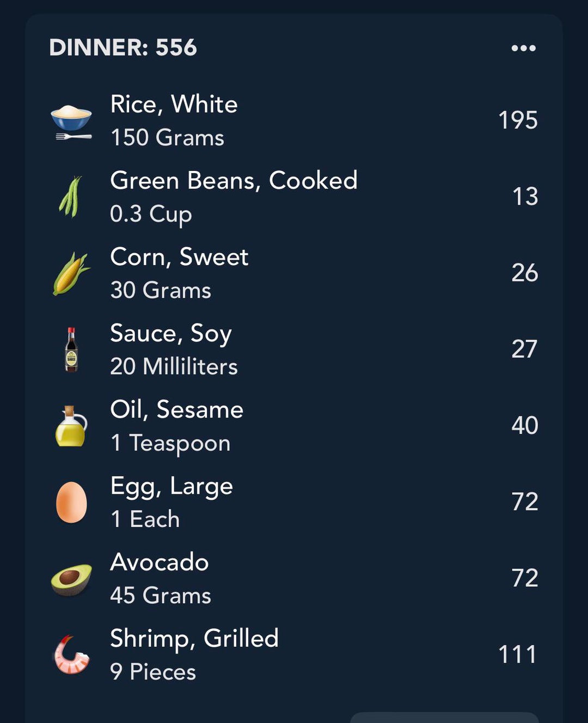Open the three-dot dinner options menu
The height and width of the screenshot is (723, 588).
click(x=523, y=48)
